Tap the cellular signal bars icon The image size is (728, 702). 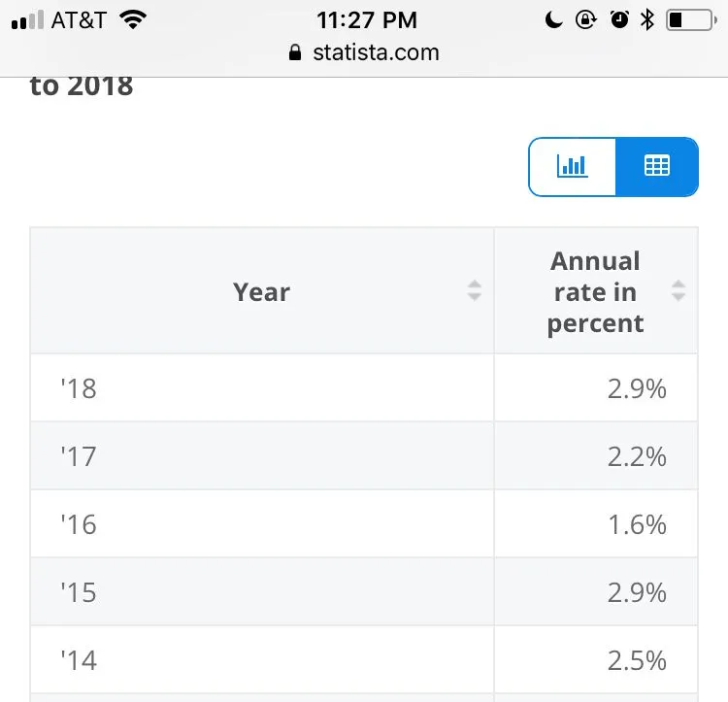tap(27, 20)
